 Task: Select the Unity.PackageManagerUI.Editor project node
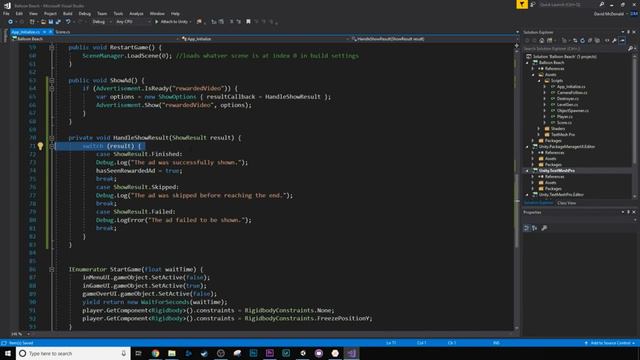567,147
